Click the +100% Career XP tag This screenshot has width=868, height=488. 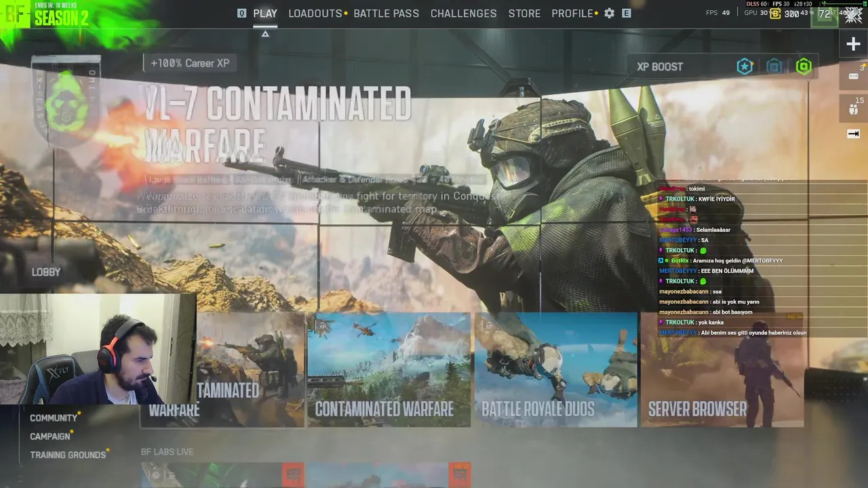190,63
